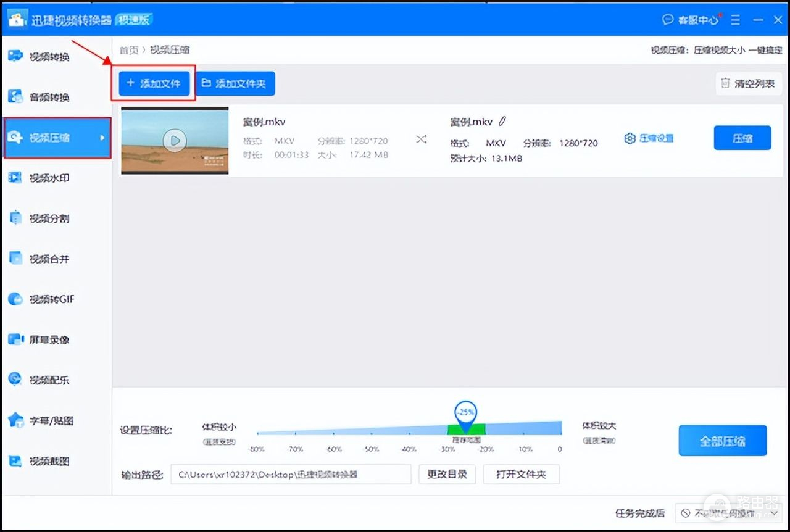Select 视频水印 from the sidebar
The image size is (790, 532).
49,178
